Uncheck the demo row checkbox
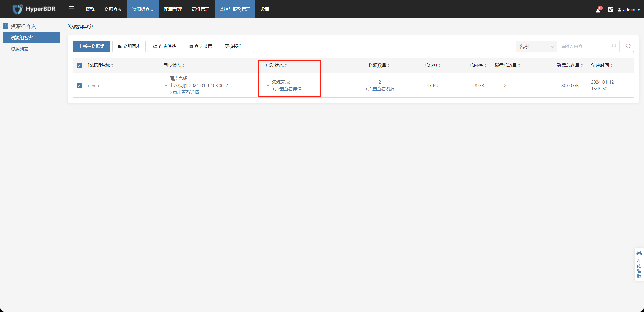 pos(79,86)
